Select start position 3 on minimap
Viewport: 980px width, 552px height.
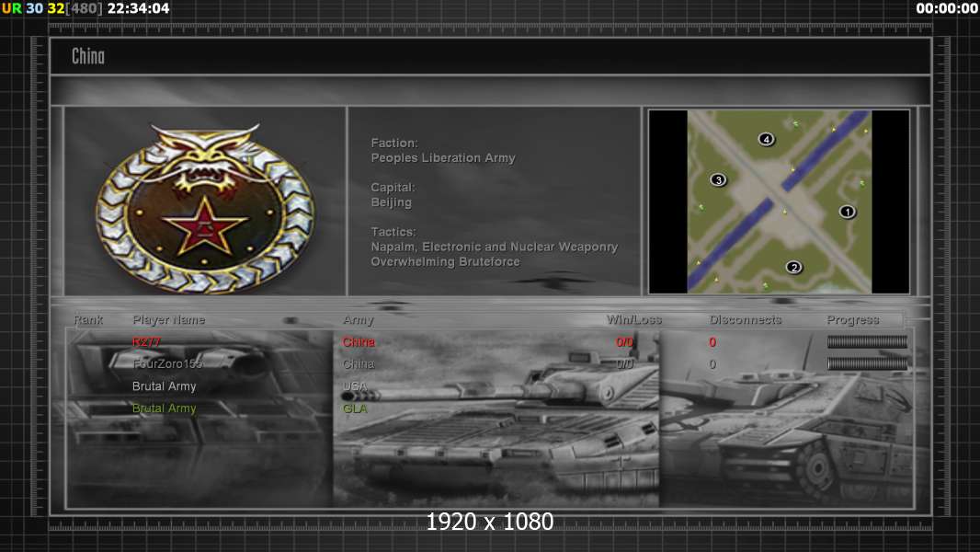718,180
